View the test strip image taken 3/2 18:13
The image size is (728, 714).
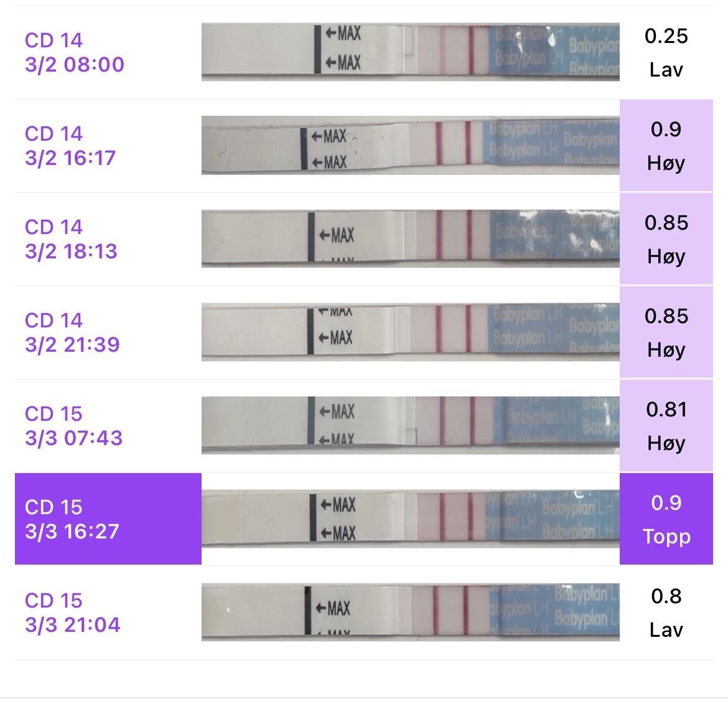tap(410, 239)
